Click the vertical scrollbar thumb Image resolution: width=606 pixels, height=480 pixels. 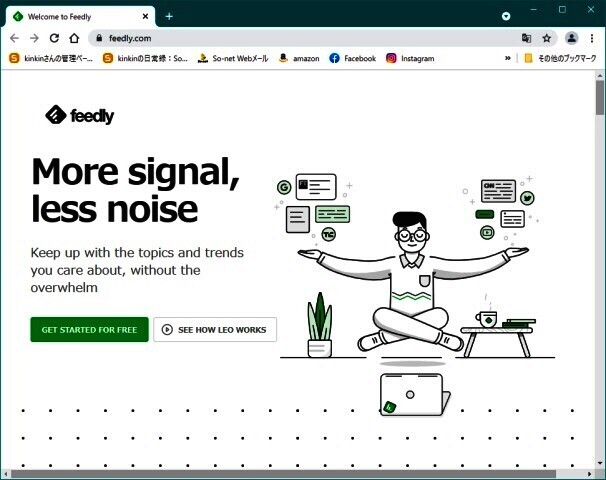tap(599, 98)
